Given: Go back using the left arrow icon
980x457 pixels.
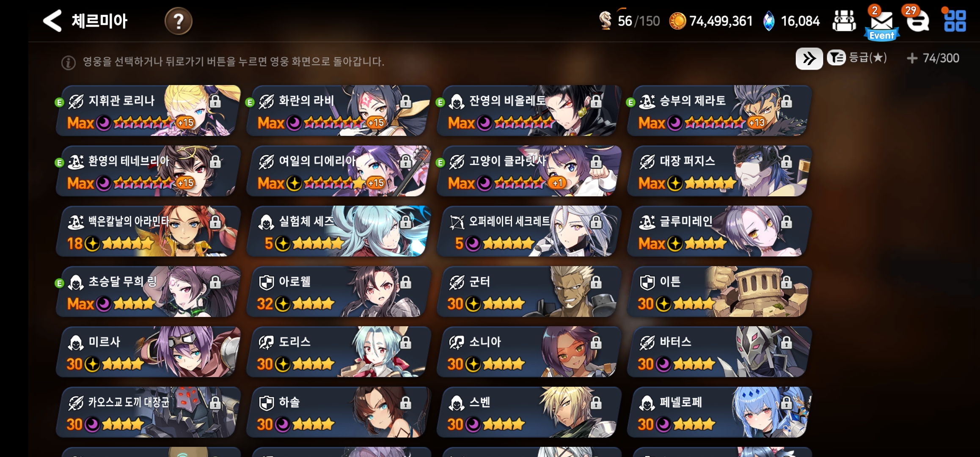Looking at the screenshot, I should coord(52,21).
